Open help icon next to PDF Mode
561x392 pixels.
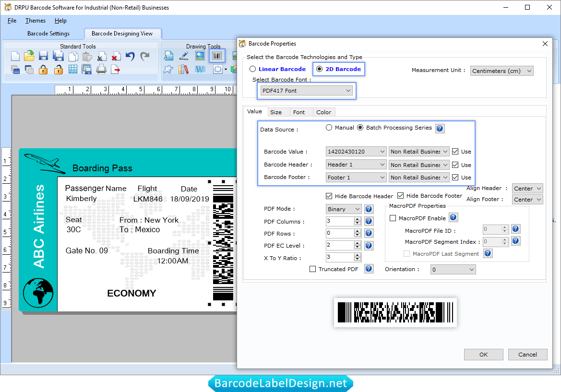tap(369, 209)
